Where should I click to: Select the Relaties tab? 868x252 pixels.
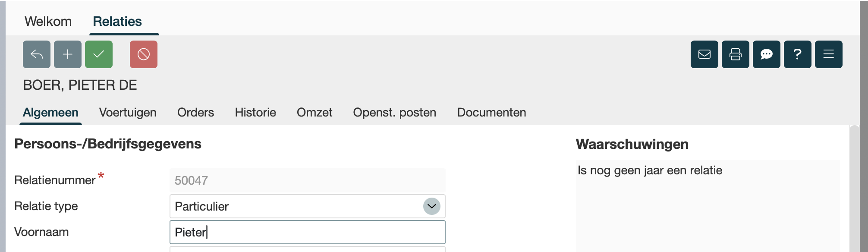point(117,22)
